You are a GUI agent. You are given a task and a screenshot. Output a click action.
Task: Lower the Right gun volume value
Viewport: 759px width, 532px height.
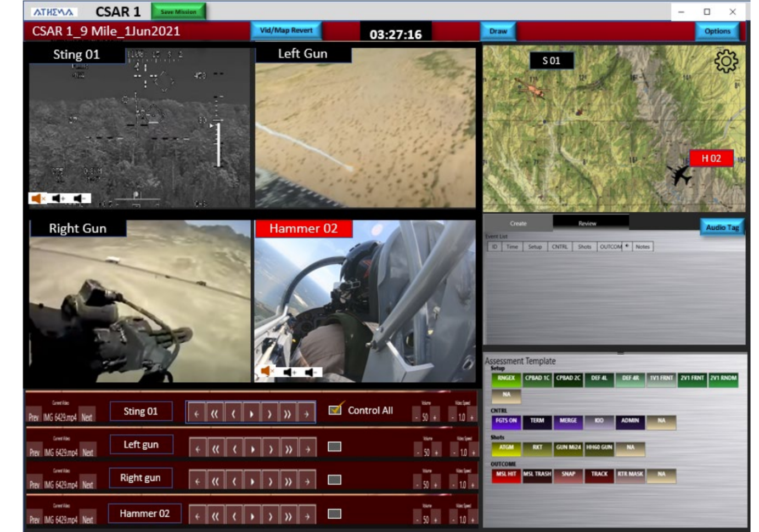418,485
